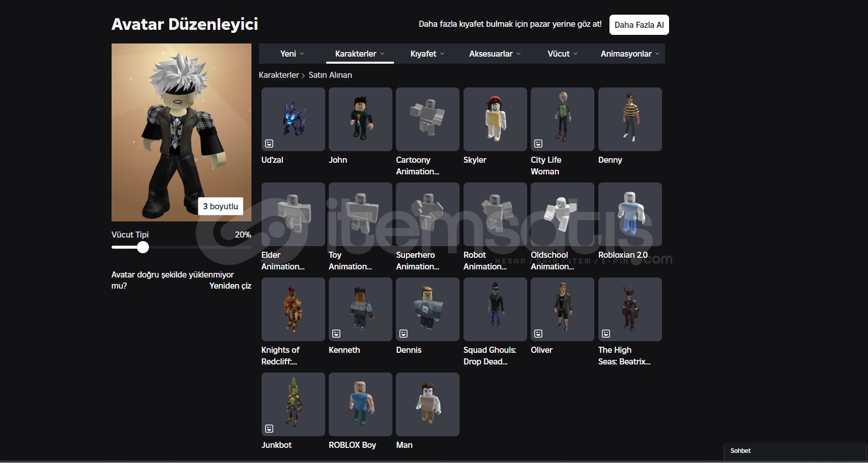
Task: Select the Robloxian 2.0 thumbnail
Action: [x=630, y=214]
